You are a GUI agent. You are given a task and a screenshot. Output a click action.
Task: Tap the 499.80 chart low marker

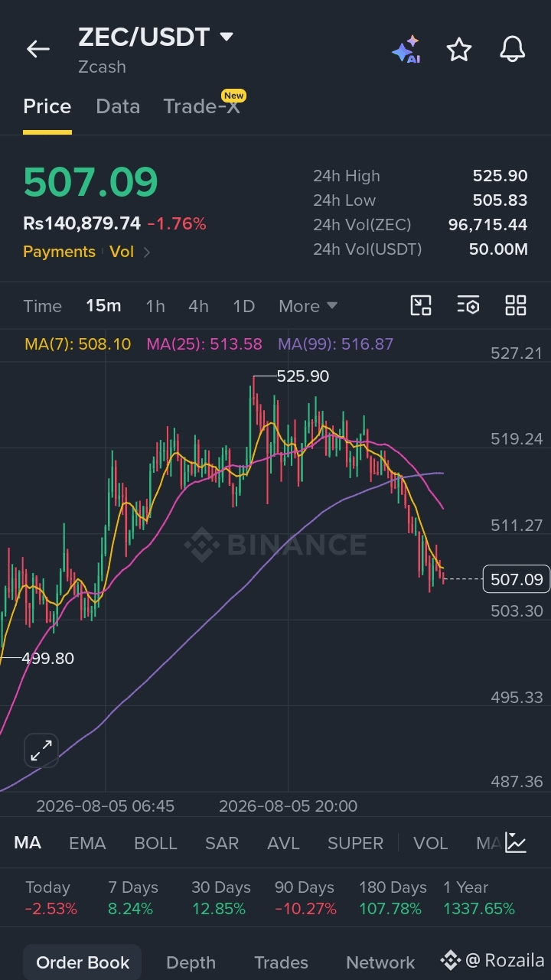pyautogui.click(x=47, y=658)
